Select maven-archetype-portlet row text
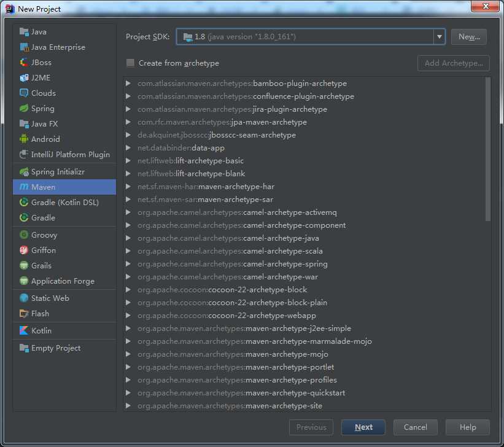The height and width of the screenshot is (447, 504). pyautogui.click(x=236, y=367)
